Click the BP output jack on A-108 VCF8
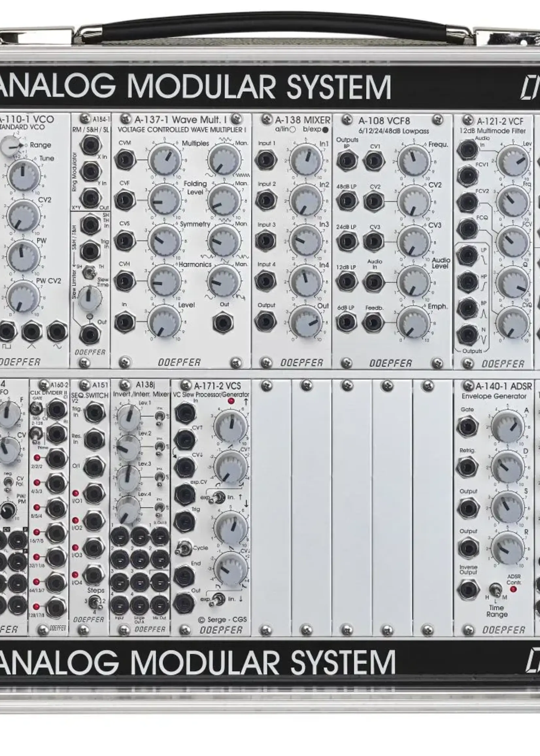 click(x=347, y=161)
